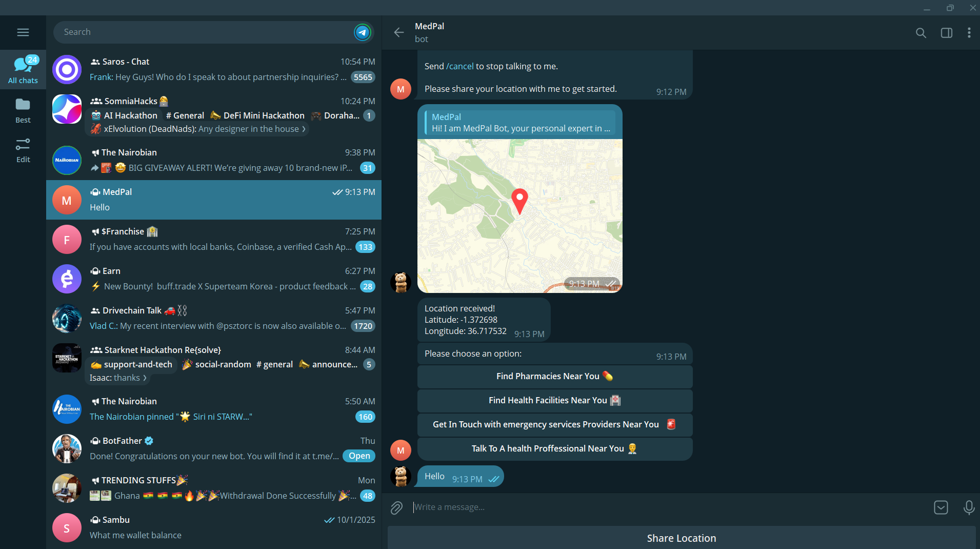Select the social-random topic in Starknet
The width and height of the screenshot is (980, 549).
217,364
